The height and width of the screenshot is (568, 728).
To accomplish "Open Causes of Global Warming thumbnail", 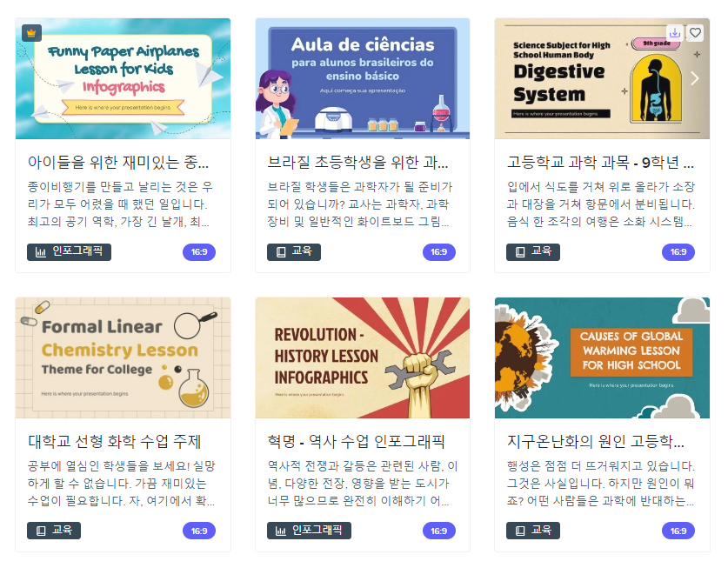I will (602, 358).
